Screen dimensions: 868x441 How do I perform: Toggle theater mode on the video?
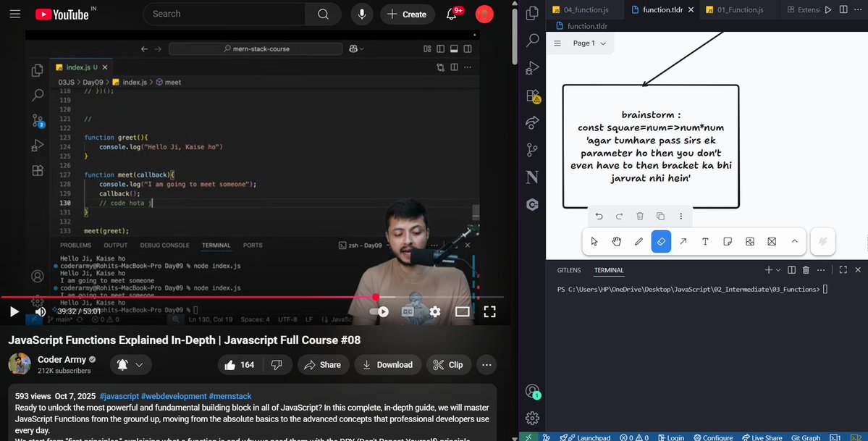(462, 312)
